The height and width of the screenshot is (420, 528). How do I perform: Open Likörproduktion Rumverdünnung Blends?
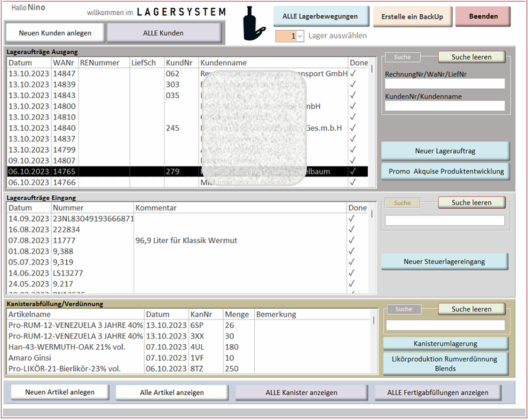coord(445,363)
